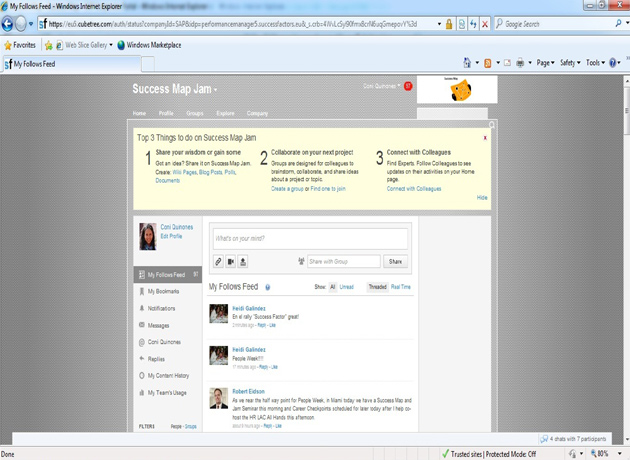Screen dimensions: 630x460
Task: Select My Follows Feed in sidebar
Action: tap(168, 275)
